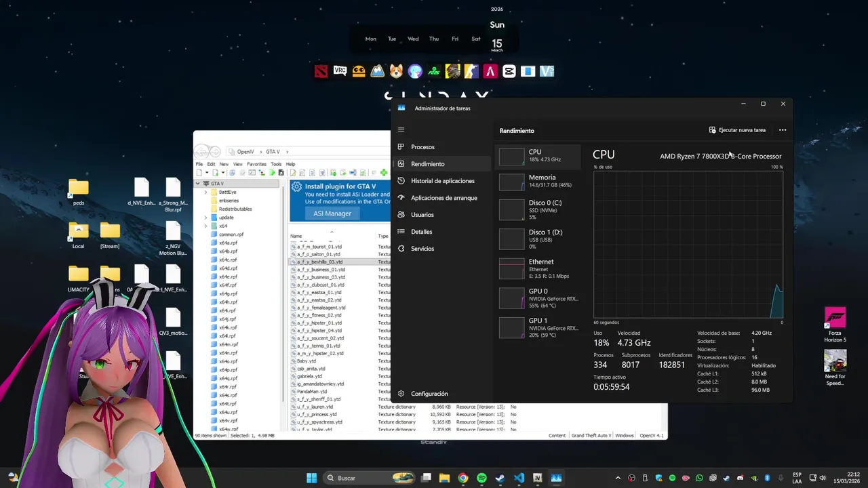Select Disco 0 (C:) performance entry
868x488 pixels.
[x=538, y=209]
